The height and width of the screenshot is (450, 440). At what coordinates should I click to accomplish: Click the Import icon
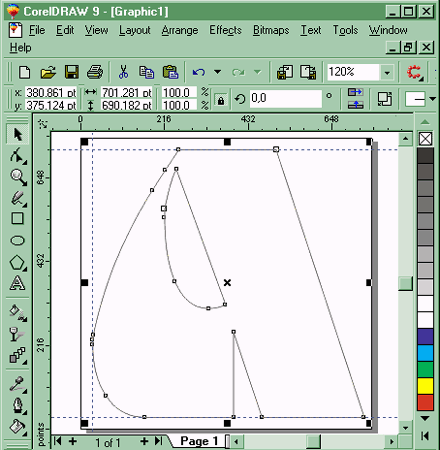[x=284, y=72]
